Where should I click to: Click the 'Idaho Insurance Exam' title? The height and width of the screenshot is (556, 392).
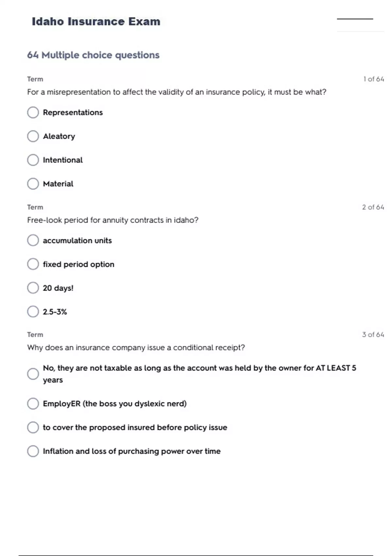point(96,22)
